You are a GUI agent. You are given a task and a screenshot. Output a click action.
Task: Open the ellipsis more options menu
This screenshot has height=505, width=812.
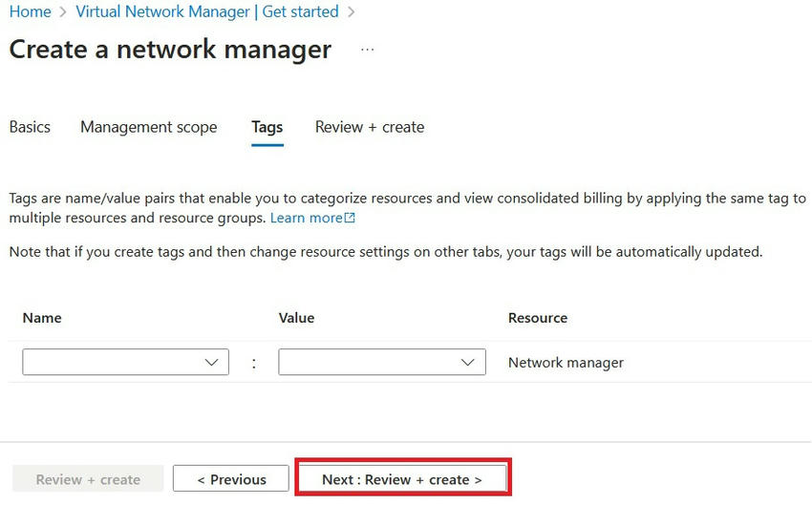(367, 50)
